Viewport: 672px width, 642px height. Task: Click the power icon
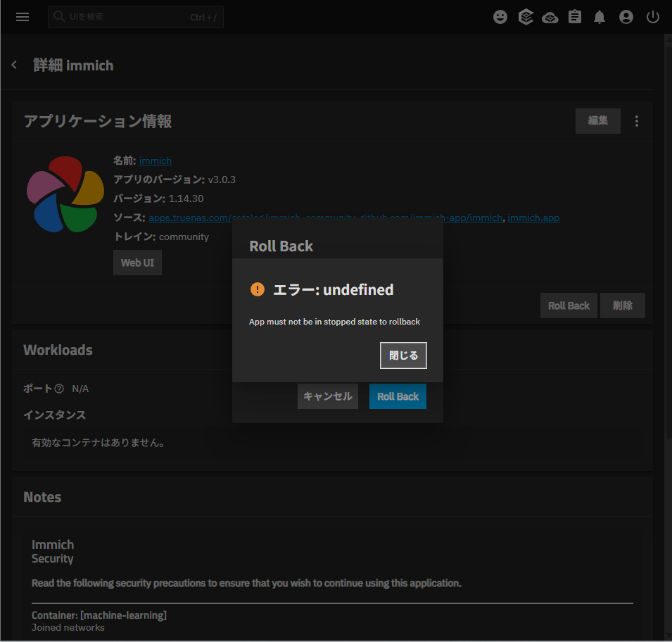(652, 17)
